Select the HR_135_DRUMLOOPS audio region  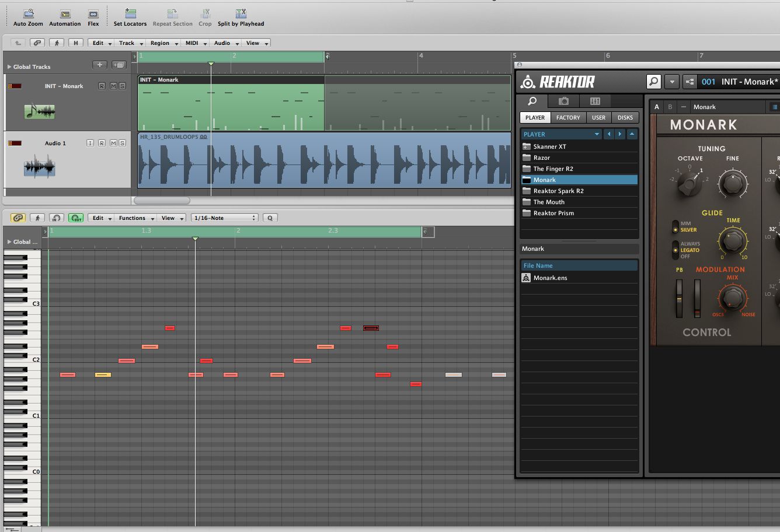tap(324, 160)
